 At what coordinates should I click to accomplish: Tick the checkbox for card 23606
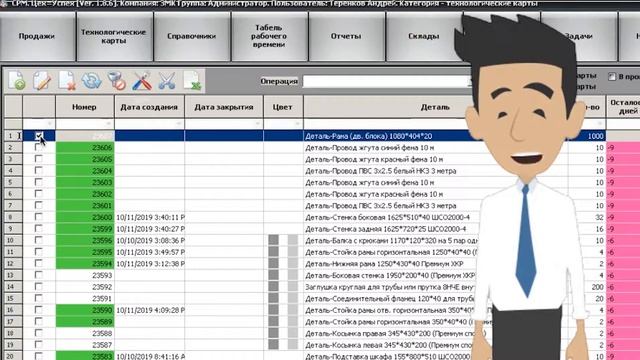tap(39, 147)
